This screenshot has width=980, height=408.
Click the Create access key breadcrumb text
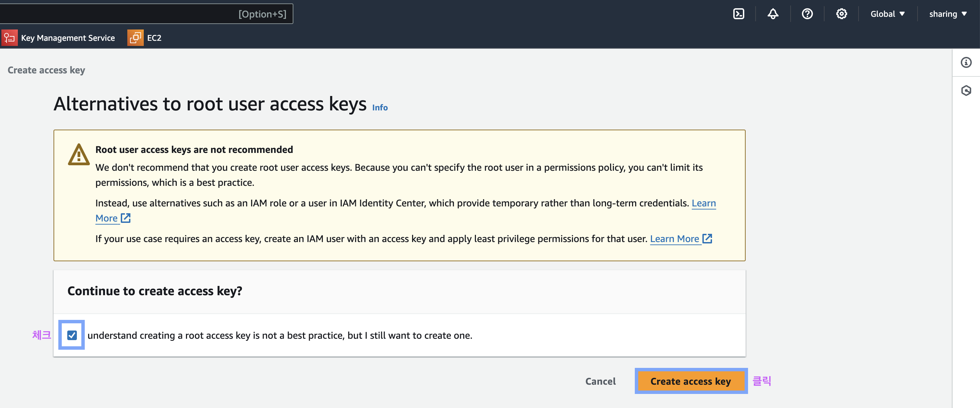46,70
